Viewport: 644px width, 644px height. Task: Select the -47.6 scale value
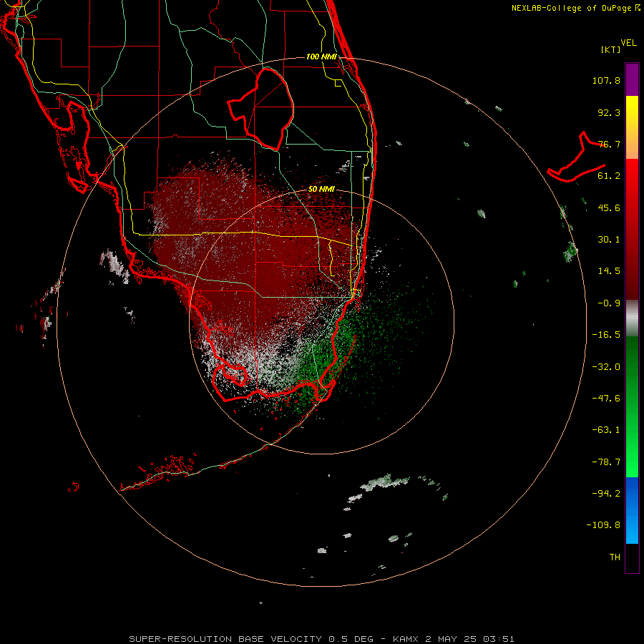tap(606, 399)
